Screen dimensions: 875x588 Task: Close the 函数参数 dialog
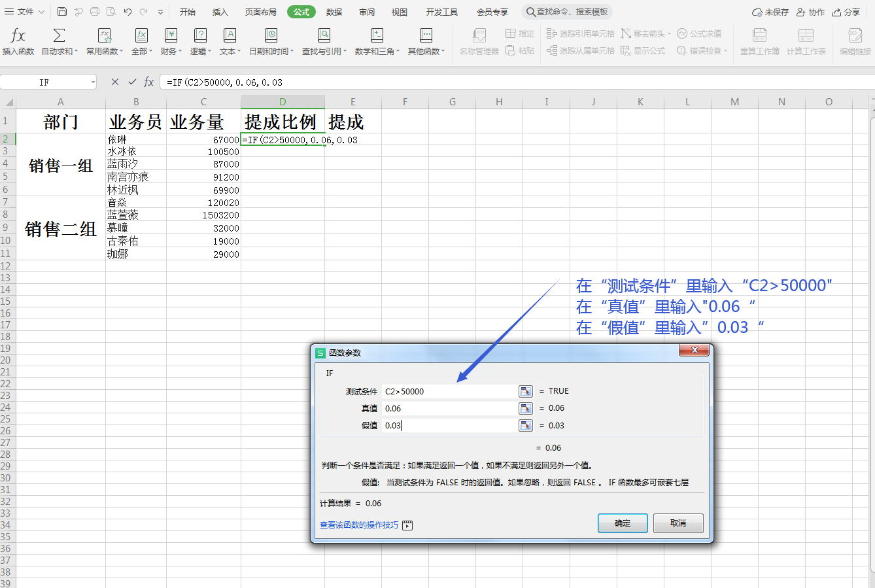pos(695,351)
